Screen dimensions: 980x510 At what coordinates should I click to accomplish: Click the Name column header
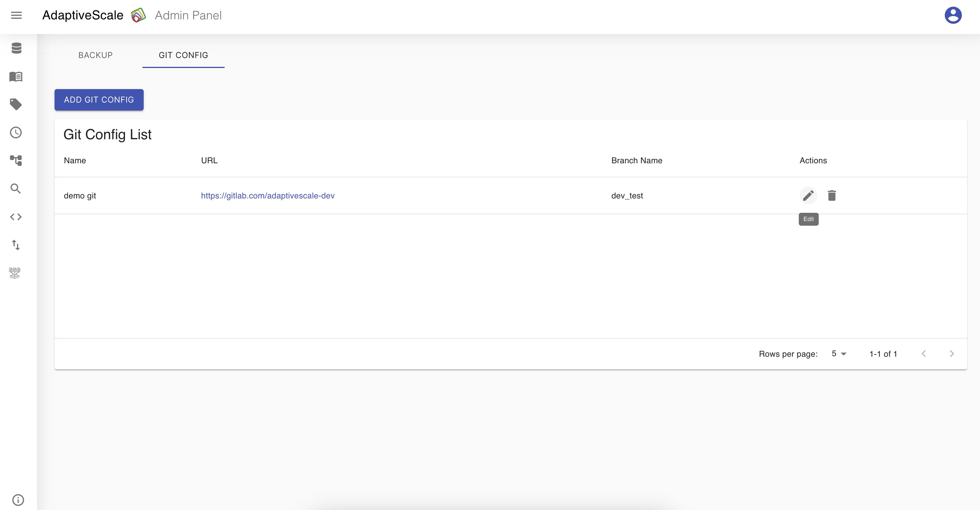click(x=75, y=161)
